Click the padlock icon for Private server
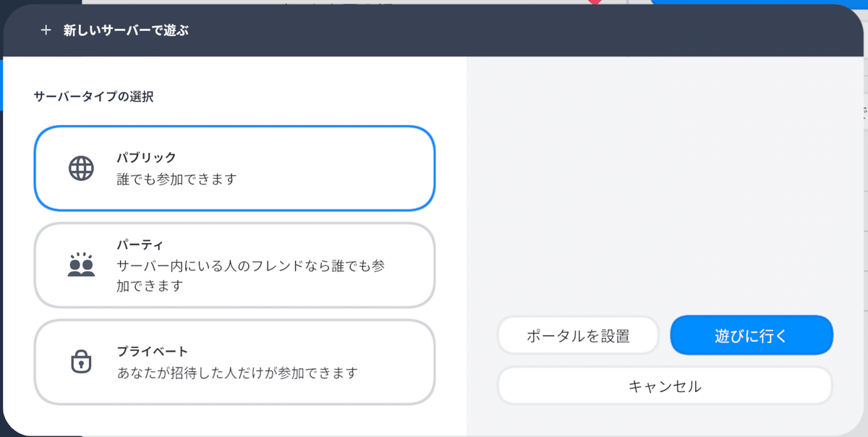Viewport: 868px width, 437px height. 81,361
